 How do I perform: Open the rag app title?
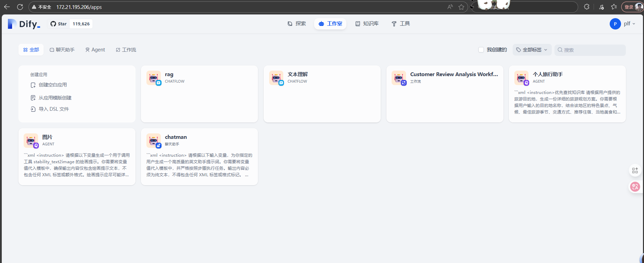169,74
